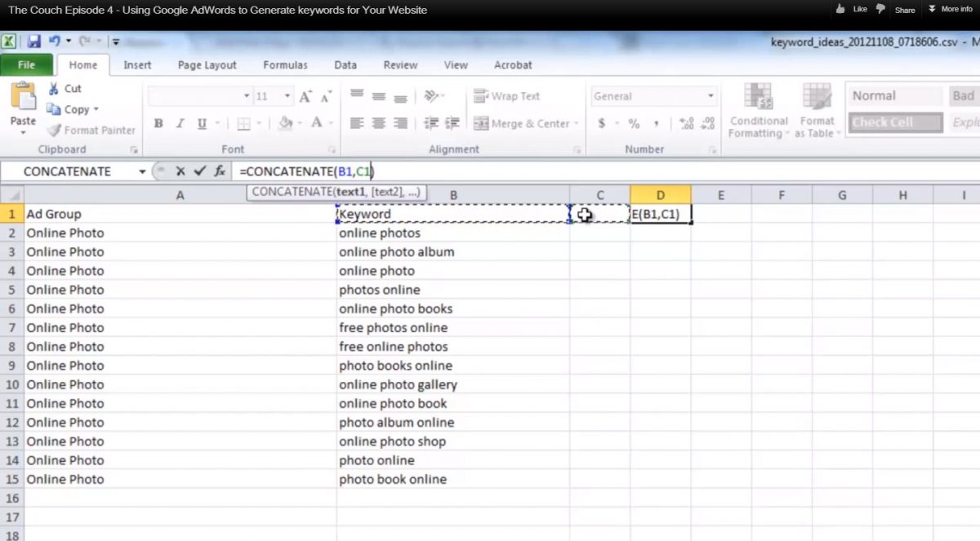Apply the Check Cell style swatch
Viewport: 980px width, 541px height.
click(894, 122)
